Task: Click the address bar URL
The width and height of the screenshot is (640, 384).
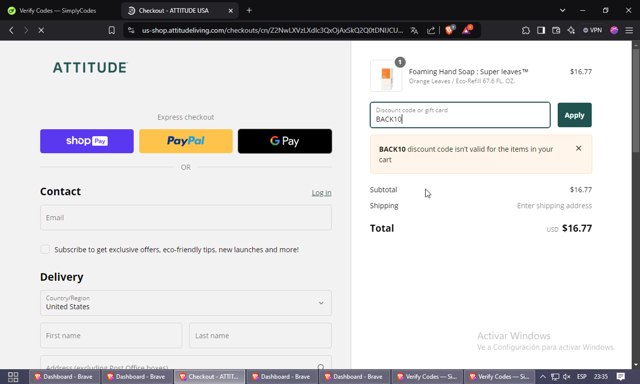Action: point(272,30)
